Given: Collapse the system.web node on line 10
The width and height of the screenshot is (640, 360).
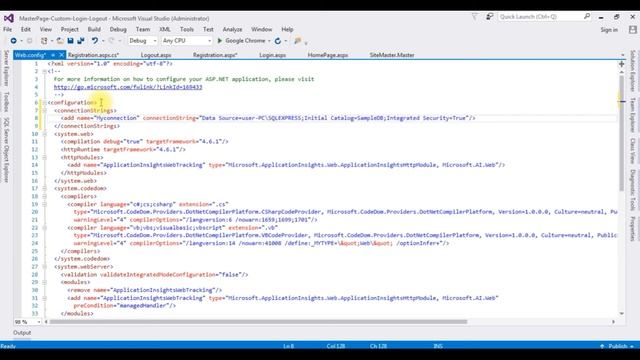Looking at the screenshot, I should click(x=44, y=134).
